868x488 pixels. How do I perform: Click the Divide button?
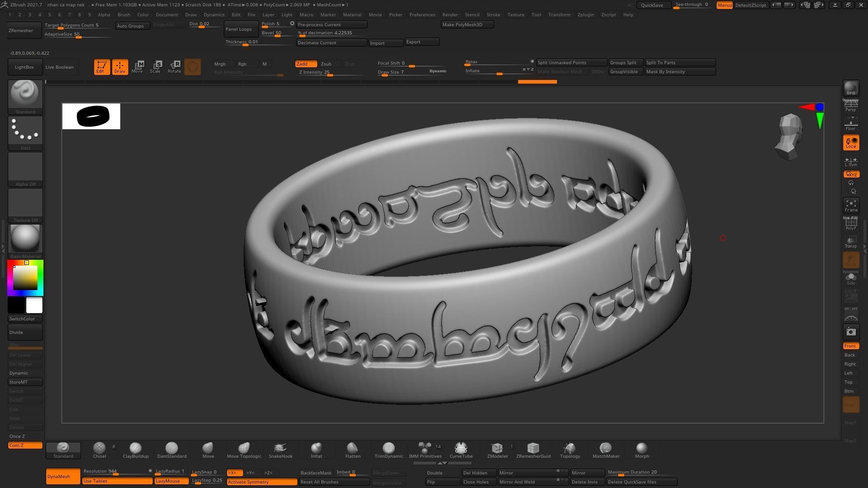pos(25,332)
